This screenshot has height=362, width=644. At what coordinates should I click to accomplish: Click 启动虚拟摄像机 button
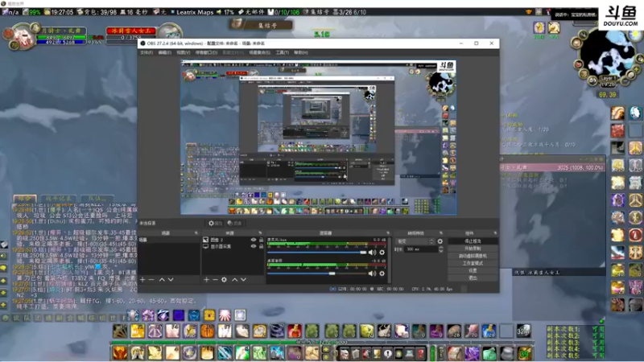[x=473, y=256]
